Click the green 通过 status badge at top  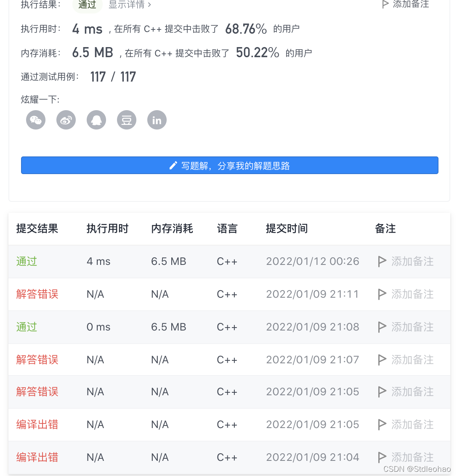pyautogui.click(x=87, y=5)
